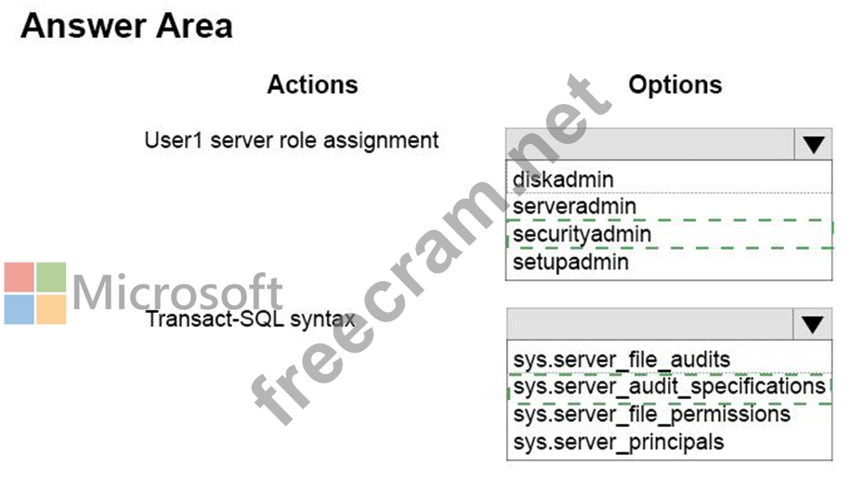Screen dimensions: 864x504
Task: Click the Actions column heading
Action: (x=312, y=84)
